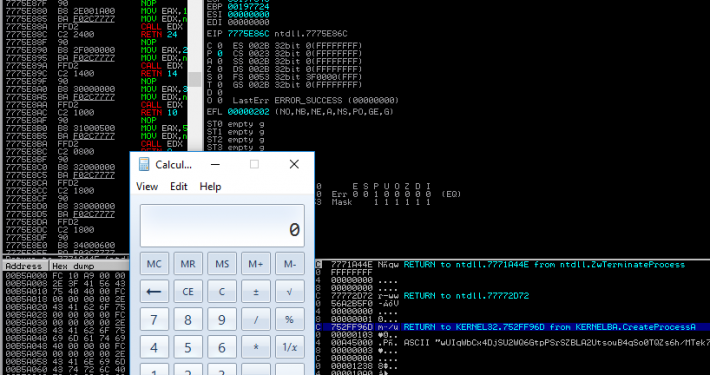Open the Calculator View menu
The image size is (710, 375).
[x=147, y=187]
